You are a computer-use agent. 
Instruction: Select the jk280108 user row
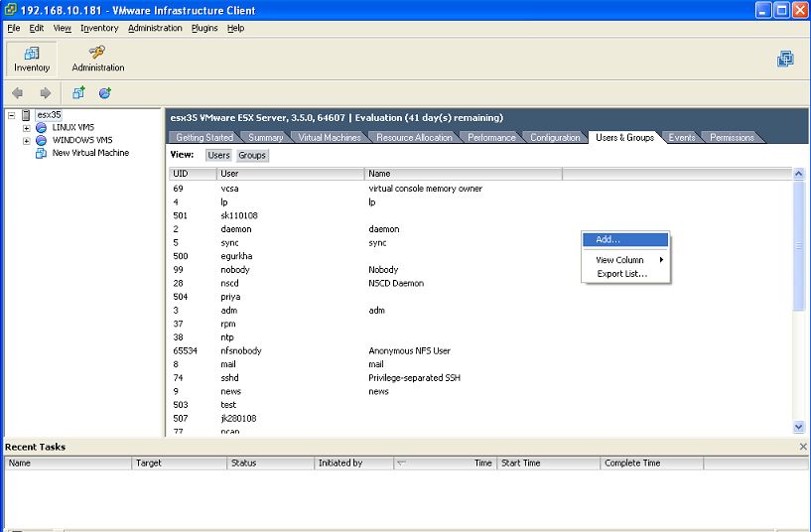(x=481, y=418)
